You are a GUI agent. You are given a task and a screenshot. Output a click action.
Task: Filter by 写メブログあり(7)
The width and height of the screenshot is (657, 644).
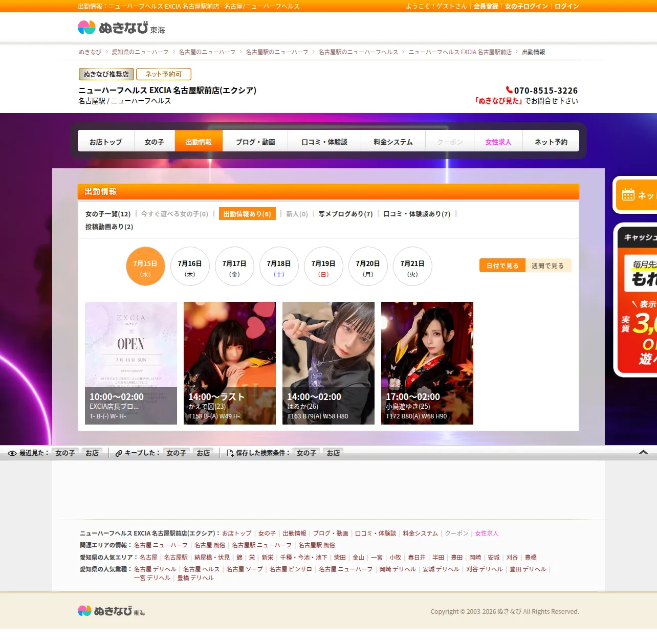(x=345, y=214)
